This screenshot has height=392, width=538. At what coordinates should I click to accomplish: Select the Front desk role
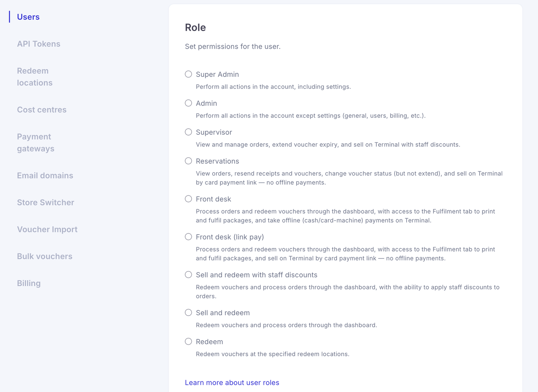[188, 199]
